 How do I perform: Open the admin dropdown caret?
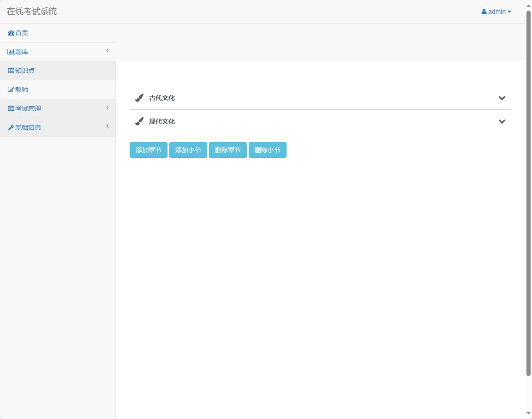pyautogui.click(x=509, y=12)
